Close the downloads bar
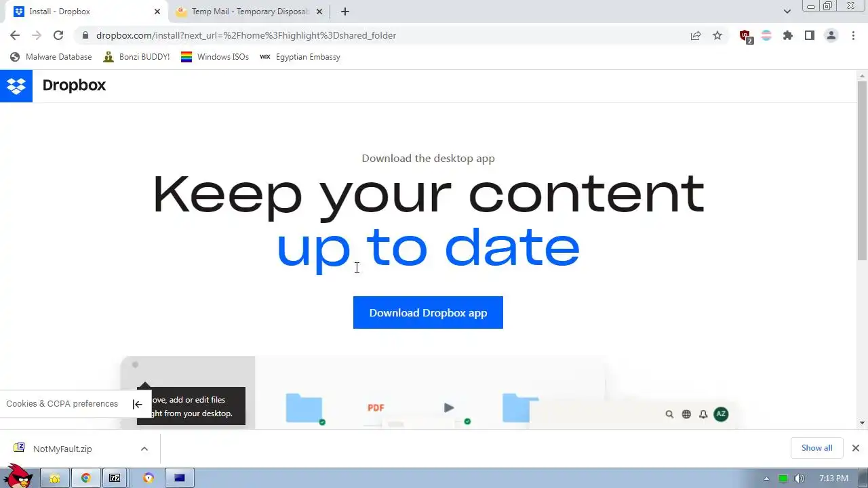 855,448
